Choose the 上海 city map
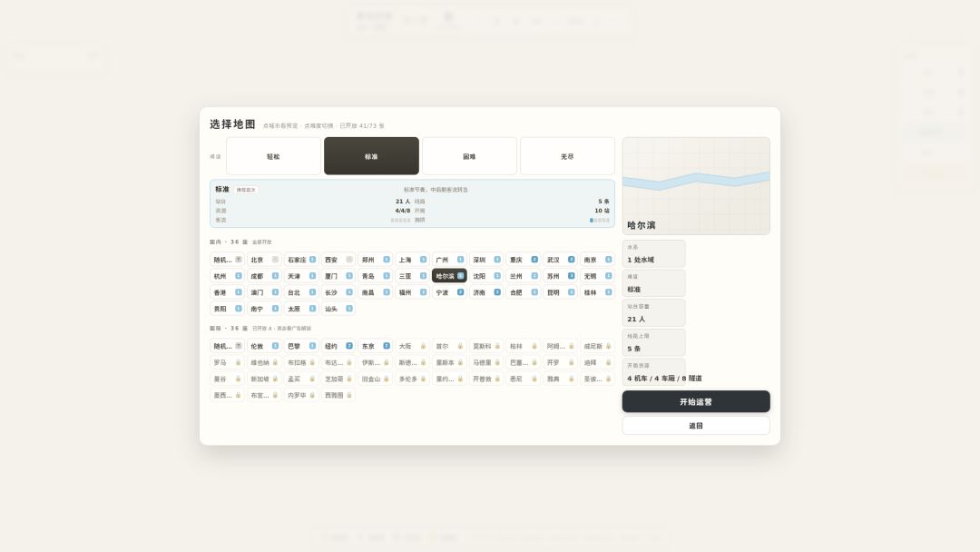Viewport: 980px width, 552px height. tap(412, 260)
